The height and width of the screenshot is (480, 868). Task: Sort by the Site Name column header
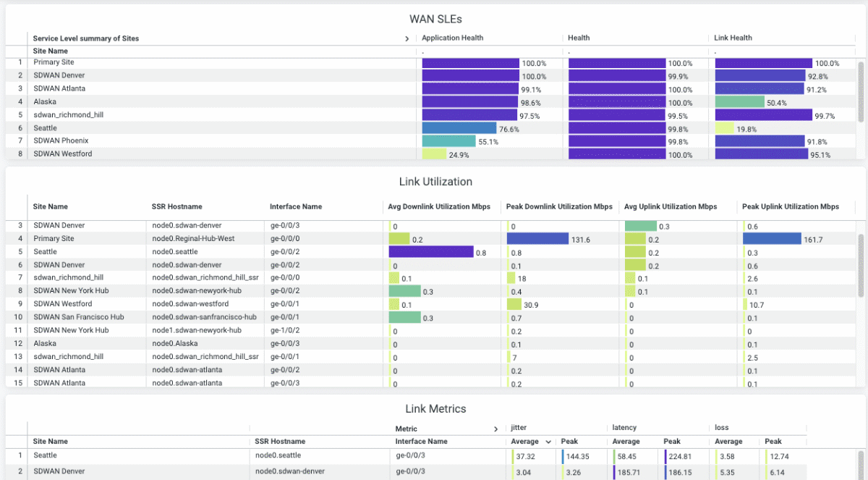(x=49, y=51)
